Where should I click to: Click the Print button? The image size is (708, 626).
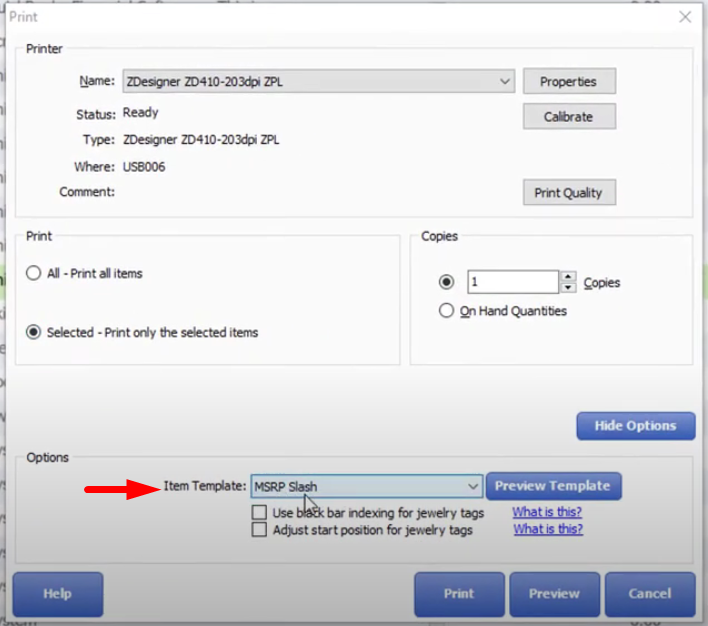(x=459, y=594)
